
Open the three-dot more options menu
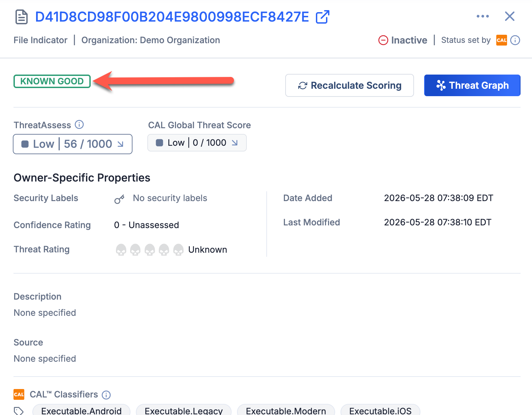point(483,16)
